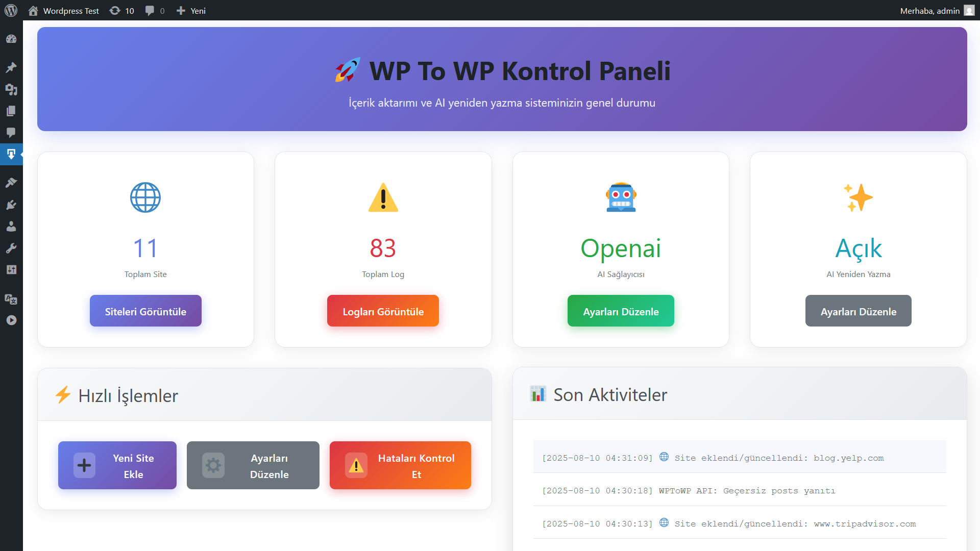980x551 pixels.
Task: Click the Son Aktiviteler heading
Action: coord(610,395)
